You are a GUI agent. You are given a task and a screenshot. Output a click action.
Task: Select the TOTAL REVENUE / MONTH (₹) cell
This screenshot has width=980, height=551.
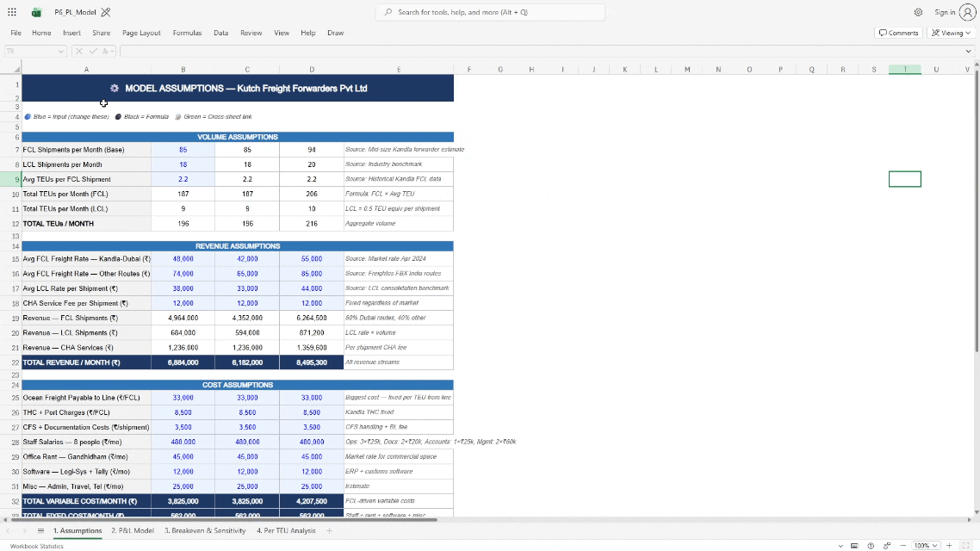[86, 362]
